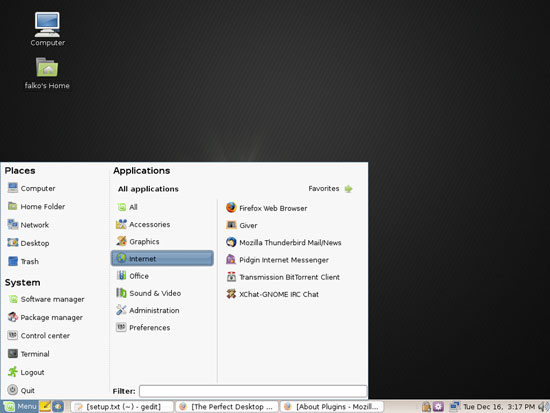This screenshot has width=550, height=413.
Task: Start Pidgin Internet Messenger
Action: coord(277,260)
